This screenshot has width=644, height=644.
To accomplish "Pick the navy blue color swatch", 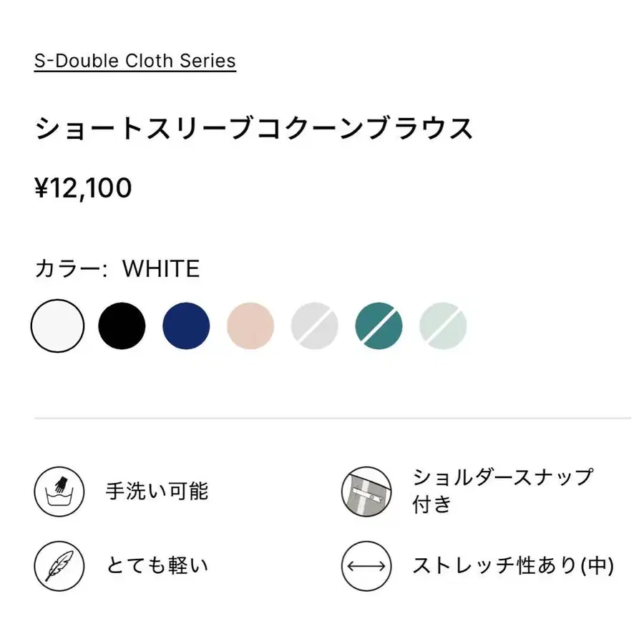I will click(x=186, y=326).
